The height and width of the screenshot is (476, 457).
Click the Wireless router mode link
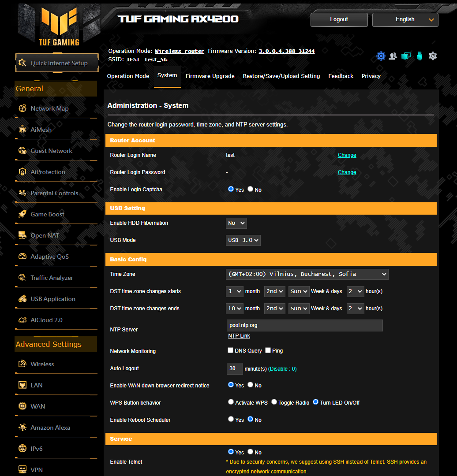179,51
